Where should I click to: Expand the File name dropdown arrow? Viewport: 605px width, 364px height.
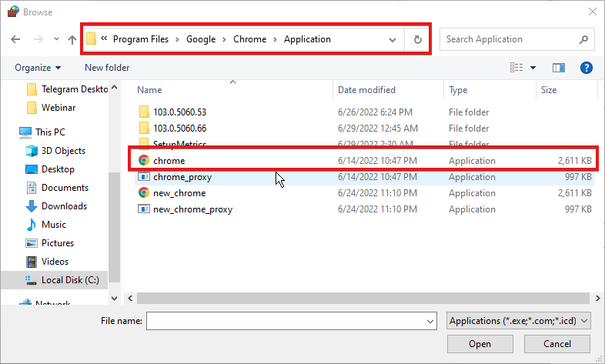430,321
